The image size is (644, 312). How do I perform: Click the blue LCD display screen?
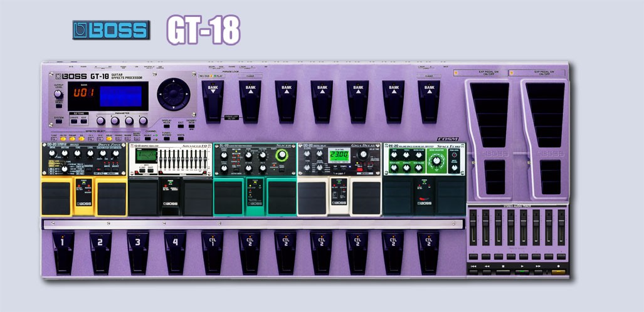(120, 96)
